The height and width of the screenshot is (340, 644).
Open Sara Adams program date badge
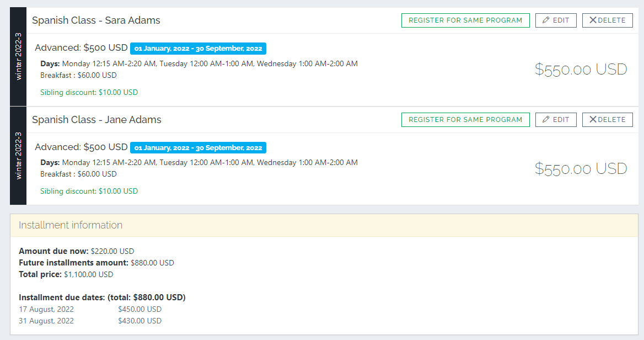198,48
